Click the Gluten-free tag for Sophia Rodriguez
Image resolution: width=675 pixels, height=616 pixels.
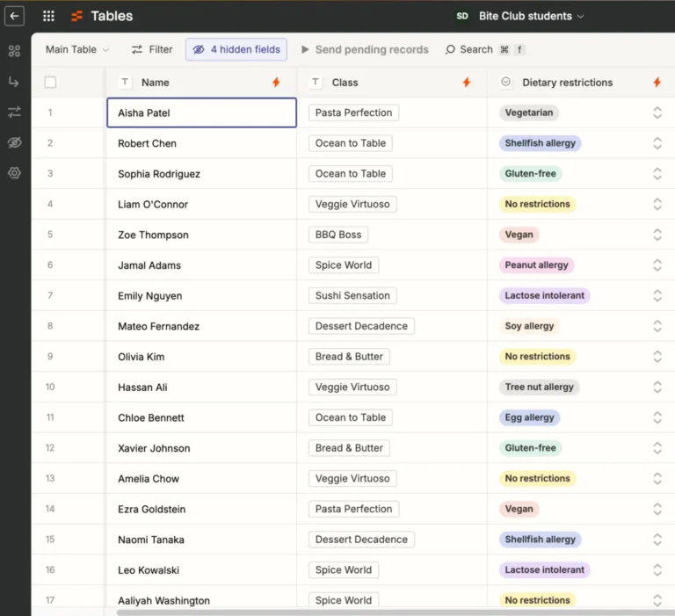pyautogui.click(x=530, y=173)
